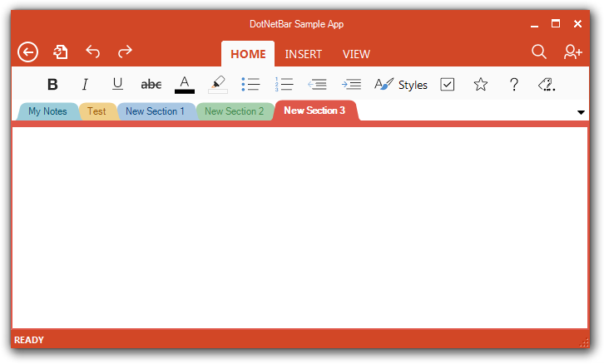Click the circular back arrow button
604x364 pixels.
27,52
